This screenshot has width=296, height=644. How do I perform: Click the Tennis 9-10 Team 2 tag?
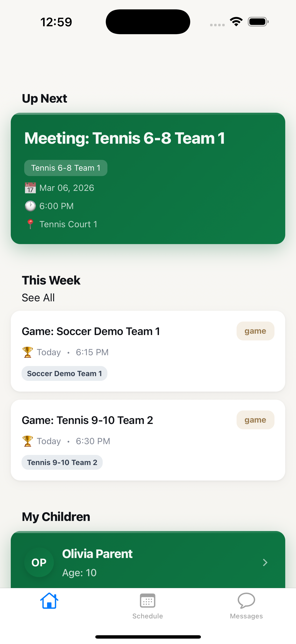(x=62, y=462)
